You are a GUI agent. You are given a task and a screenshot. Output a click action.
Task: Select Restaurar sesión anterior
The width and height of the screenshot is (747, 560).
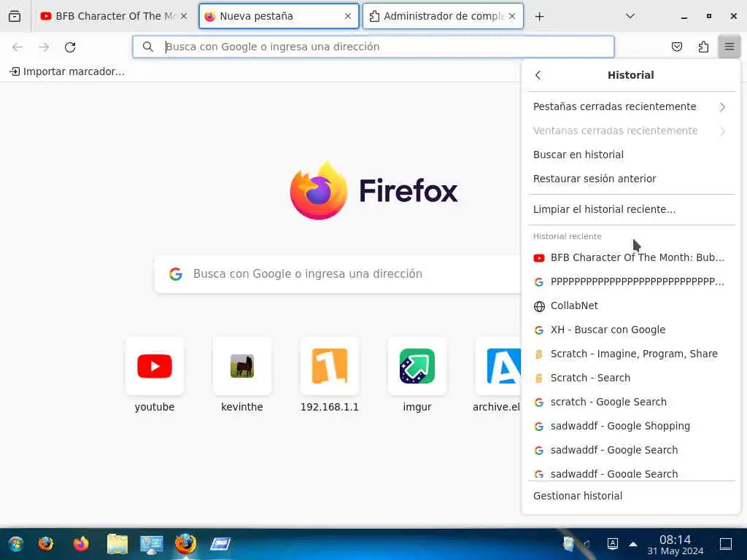click(631, 179)
